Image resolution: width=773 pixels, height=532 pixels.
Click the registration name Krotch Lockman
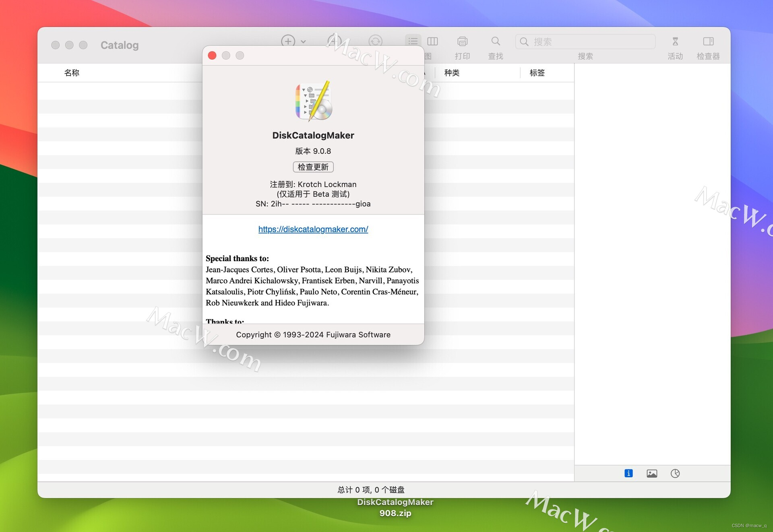pyautogui.click(x=327, y=184)
